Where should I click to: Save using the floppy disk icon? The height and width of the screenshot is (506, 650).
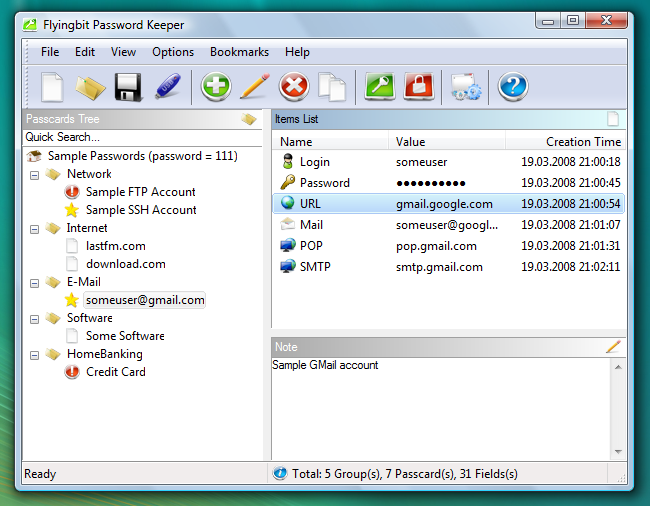pos(129,87)
